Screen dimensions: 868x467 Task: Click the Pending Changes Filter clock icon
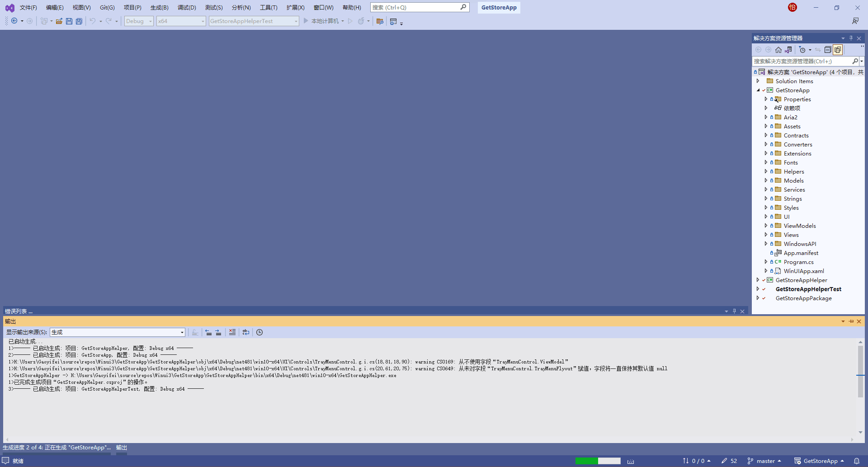click(x=802, y=50)
